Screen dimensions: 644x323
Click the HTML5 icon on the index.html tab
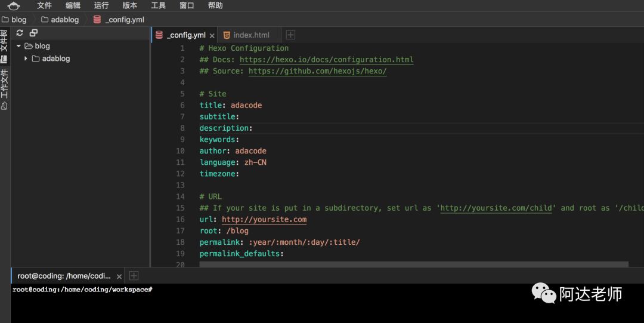click(x=227, y=35)
